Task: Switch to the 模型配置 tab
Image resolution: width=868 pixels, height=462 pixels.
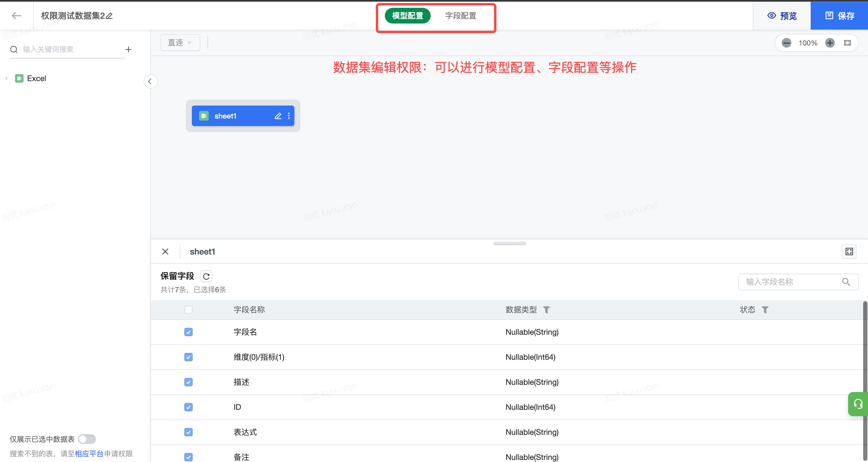Action: (x=407, y=15)
